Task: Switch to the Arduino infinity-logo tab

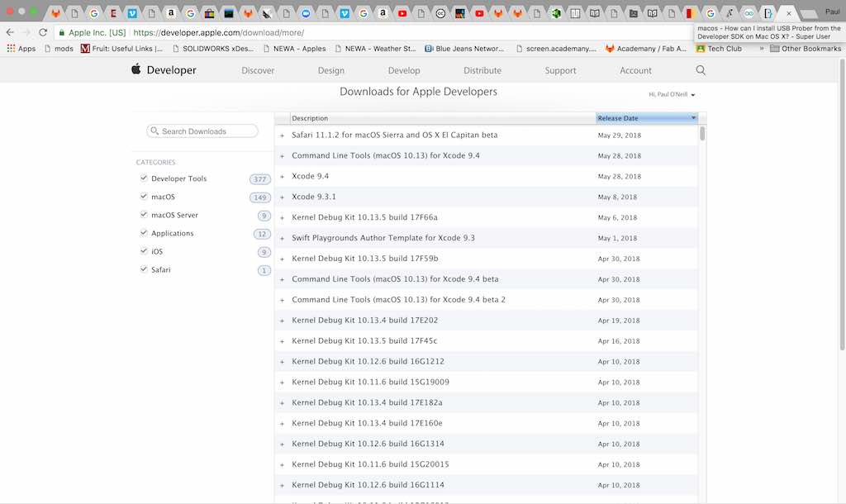Action: click(x=749, y=13)
